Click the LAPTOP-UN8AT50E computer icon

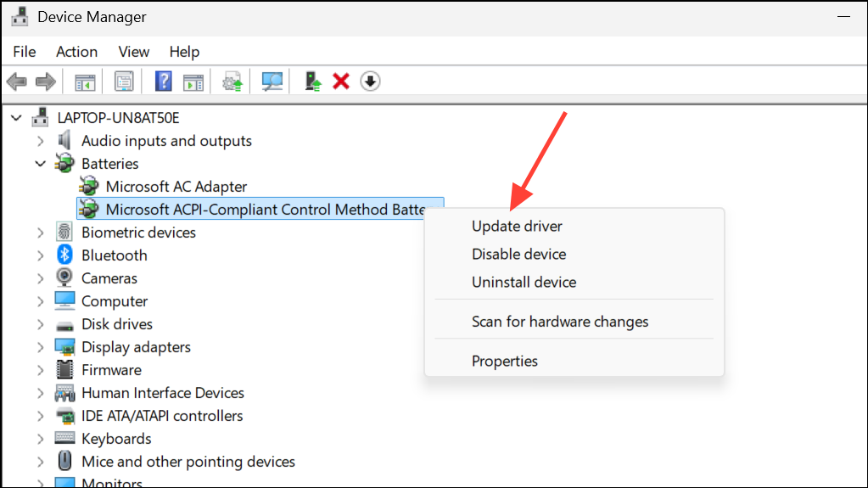click(x=41, y=117)
